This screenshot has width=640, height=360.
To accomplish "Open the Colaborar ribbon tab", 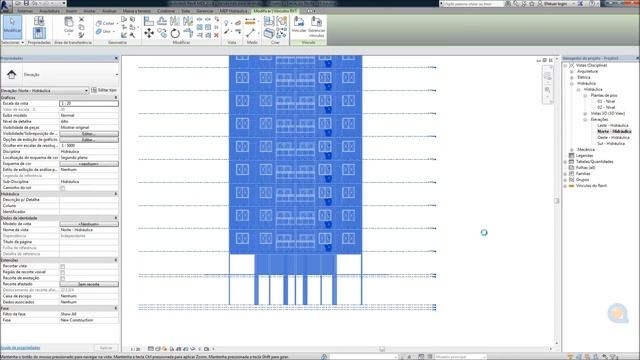I will point(166,11).
